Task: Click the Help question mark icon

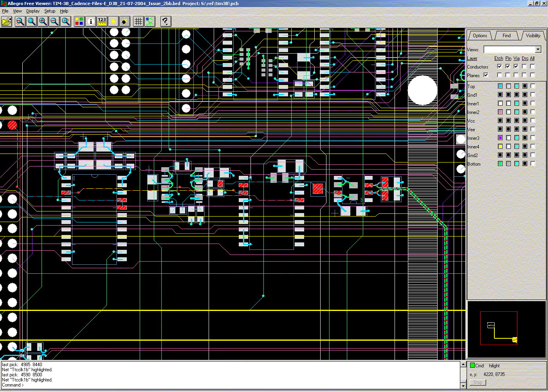Action: (166, 22)
